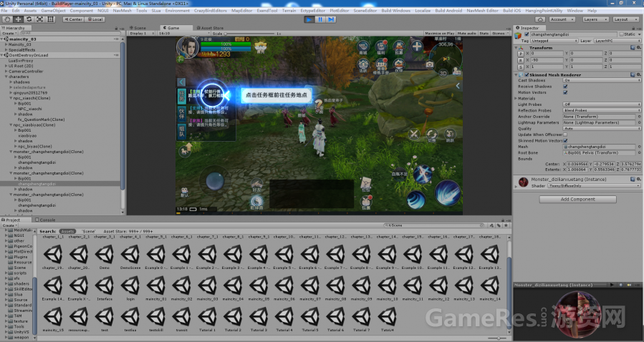Uncheck Motion Vectors
Screen dimensions: 644x342
(x=565, y=92)
